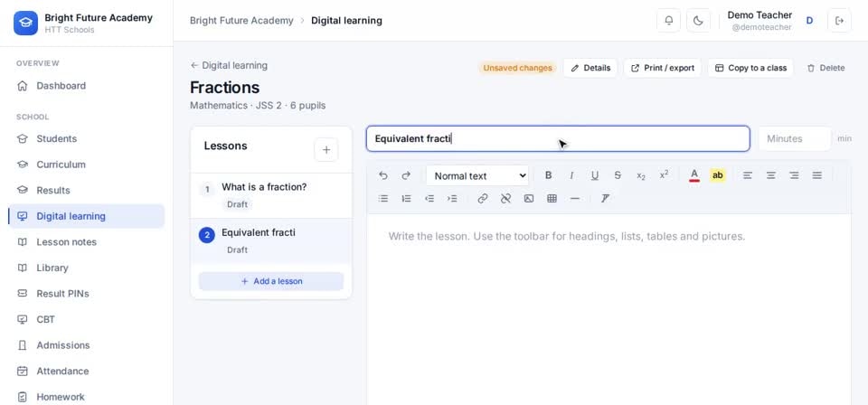The image size is (868, 405).
Task: Open CBT in sidebar
Action: 87,319
